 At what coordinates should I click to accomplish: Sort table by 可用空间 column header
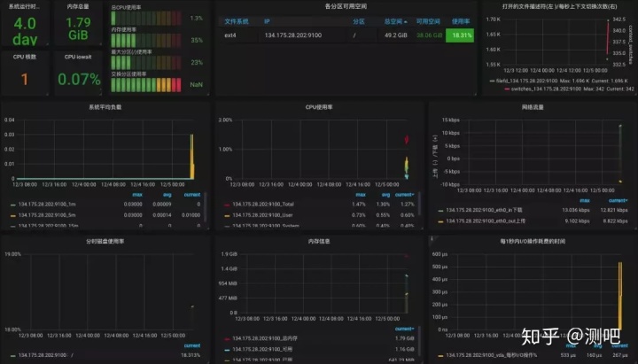(x=428, y=21)
